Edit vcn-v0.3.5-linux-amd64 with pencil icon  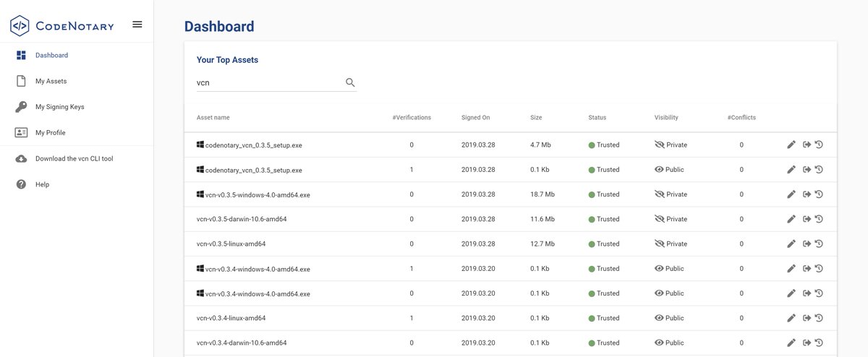click(x=791, y=244)
